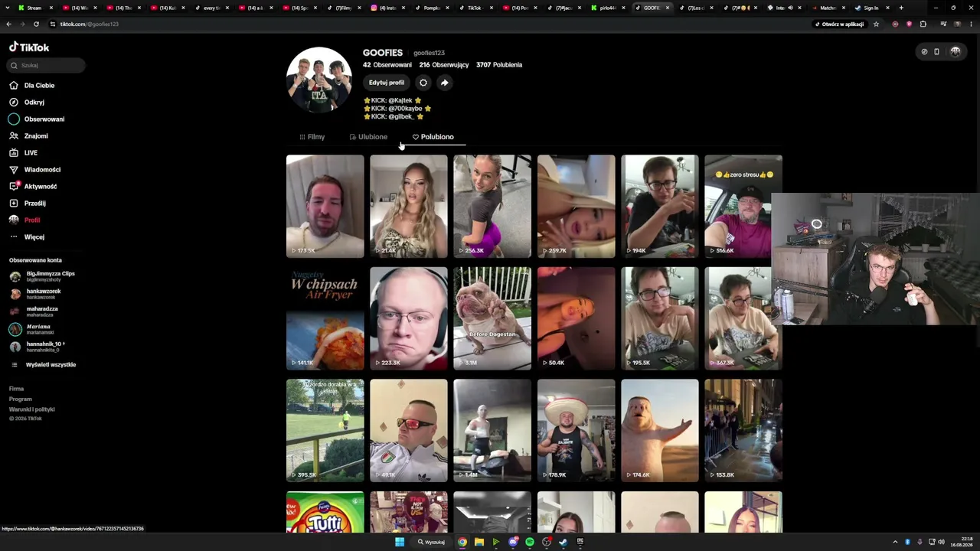
Task: Open the Obserwowani sidebar icon
Action: pos(14,119)
